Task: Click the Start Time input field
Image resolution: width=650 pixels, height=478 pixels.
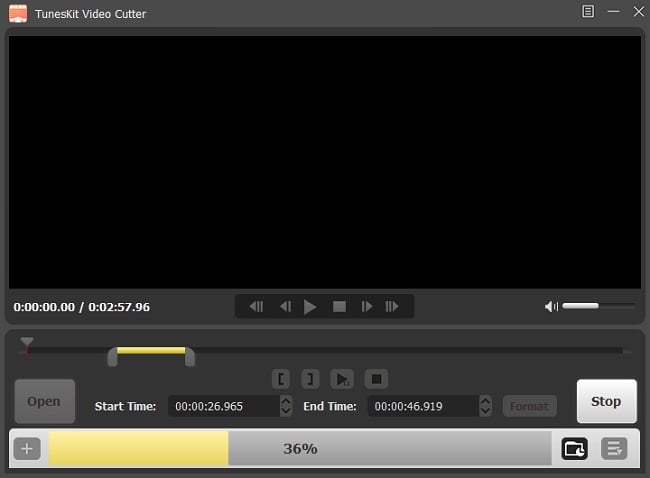Action: 224,406
